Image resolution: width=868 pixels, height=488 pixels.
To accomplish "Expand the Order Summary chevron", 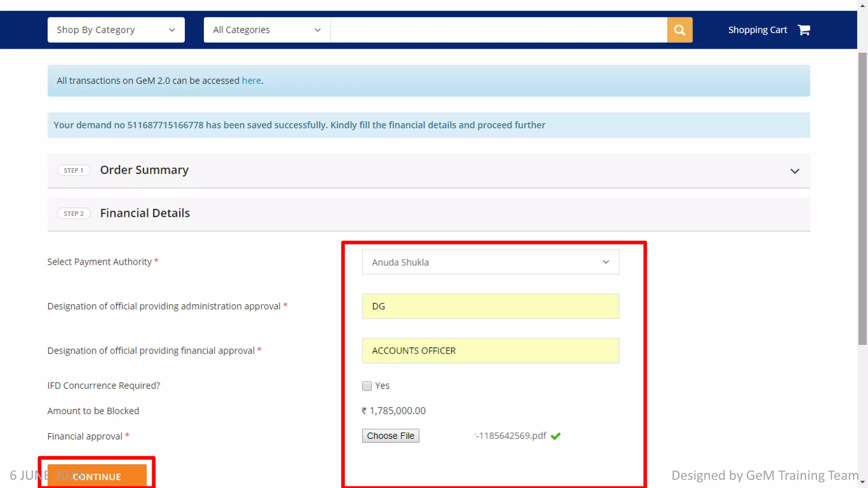I will (x=795, y=171).
